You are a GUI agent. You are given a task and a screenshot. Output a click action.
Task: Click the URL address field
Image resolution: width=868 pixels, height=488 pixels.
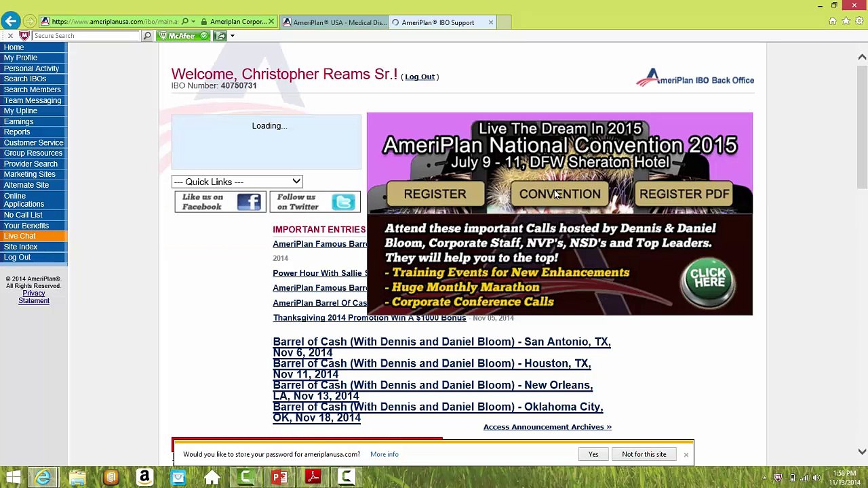[113, 22]
